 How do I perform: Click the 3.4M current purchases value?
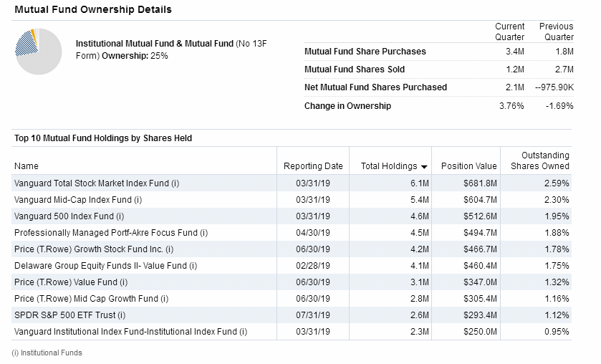515,52
